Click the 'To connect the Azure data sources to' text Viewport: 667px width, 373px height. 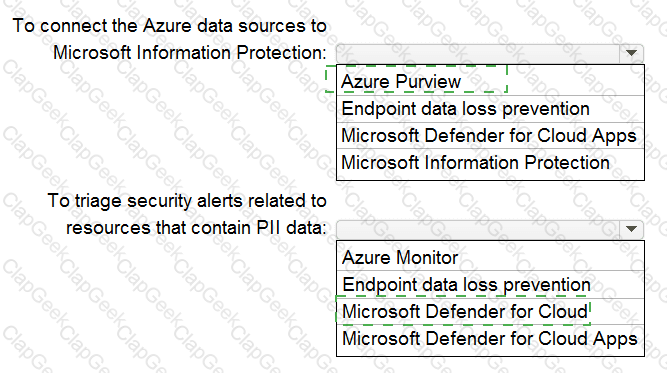coord(169,26)
